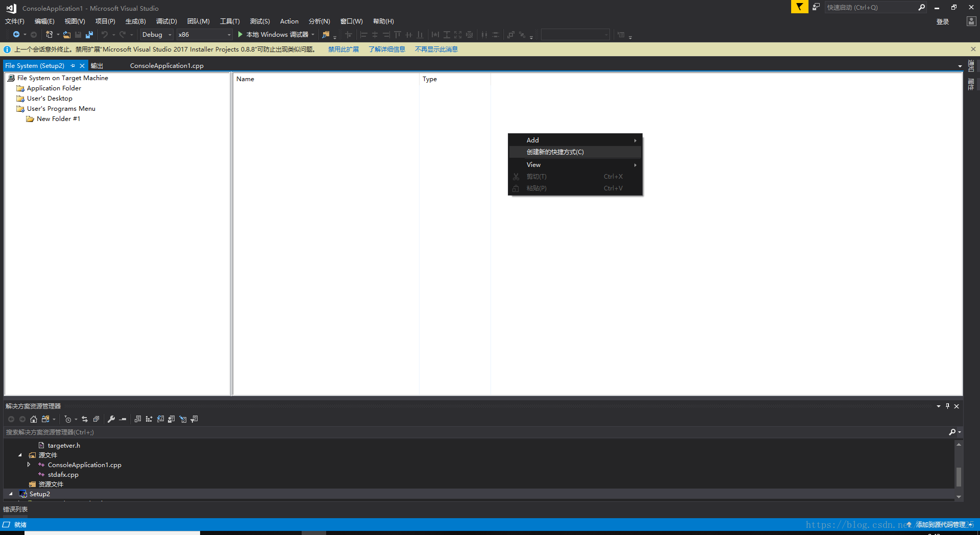Screen dimensions: 980x535
Task: Expand the ConsoleApplication1.cpp node
Action: pos(29,465)
